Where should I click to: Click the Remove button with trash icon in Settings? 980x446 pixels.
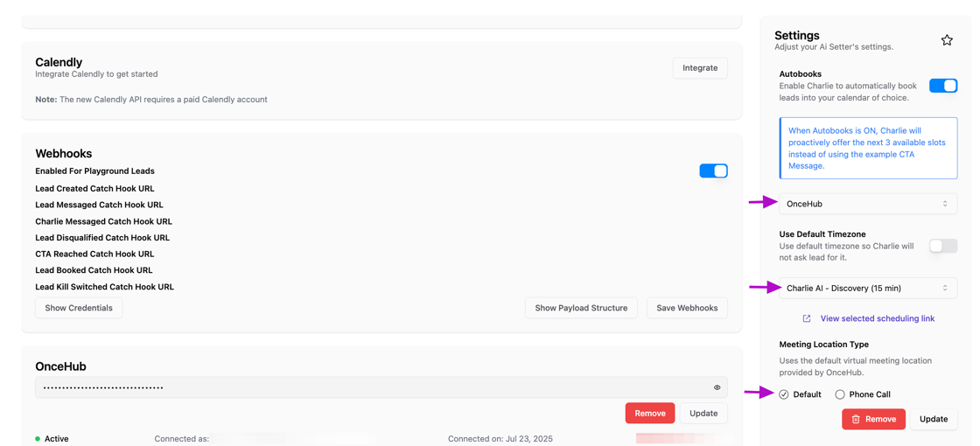(x=874, y=419)
